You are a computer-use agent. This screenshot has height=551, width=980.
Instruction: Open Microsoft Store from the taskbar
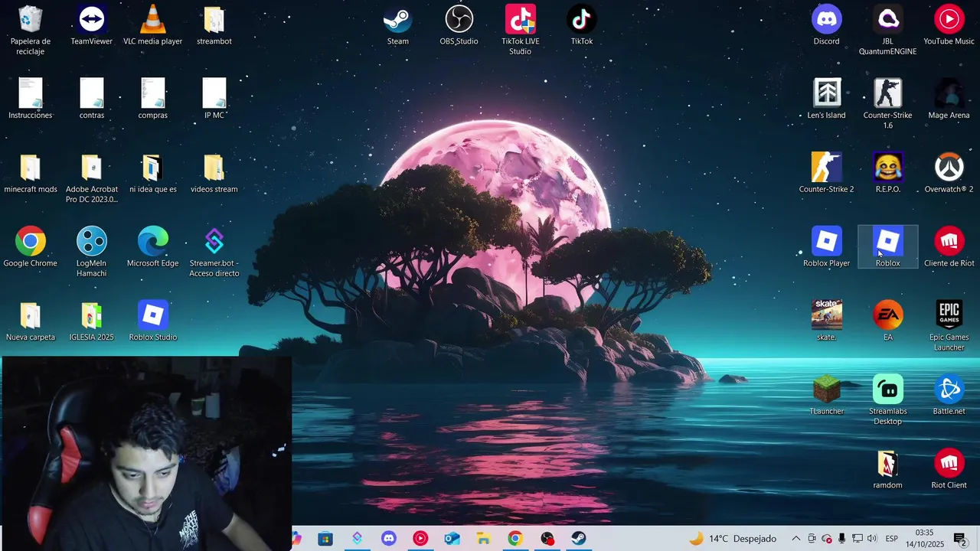pyautogui.click(x=325, y=539)
